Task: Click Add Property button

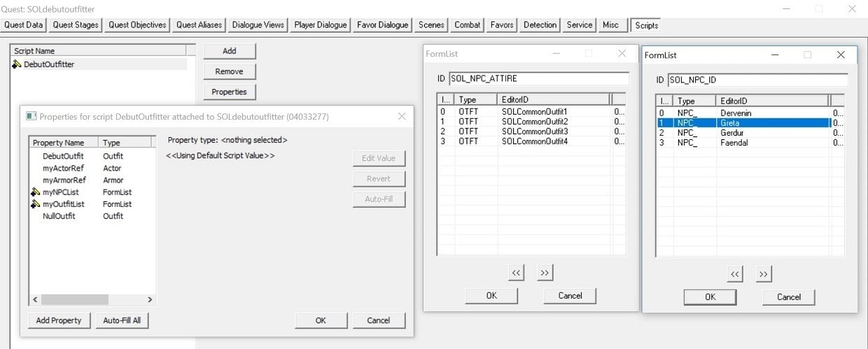Action: 59,320
